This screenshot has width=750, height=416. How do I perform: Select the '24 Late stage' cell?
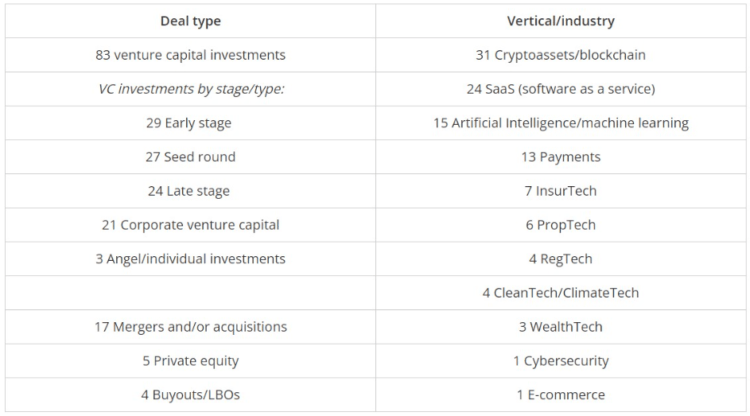(190, 191)
